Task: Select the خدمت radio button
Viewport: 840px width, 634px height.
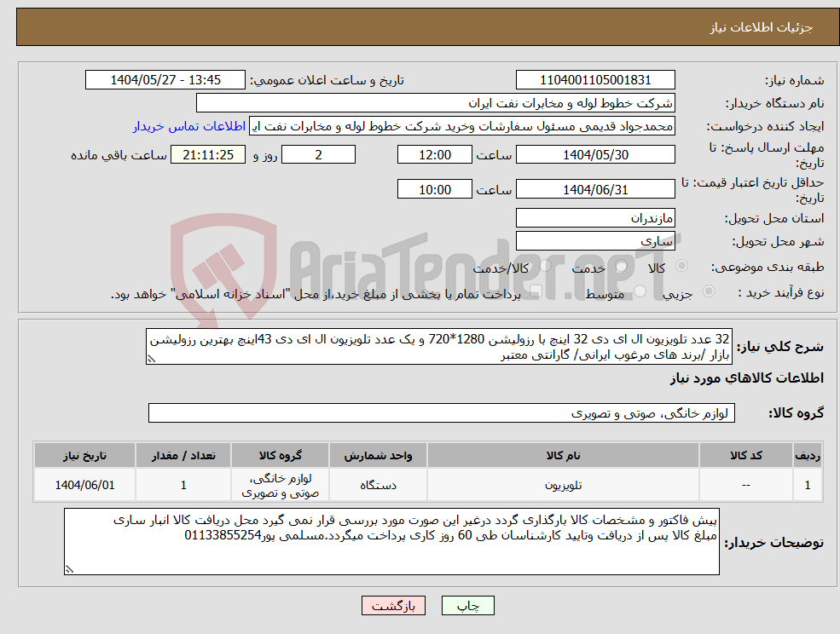Action: tap(622, 266)
